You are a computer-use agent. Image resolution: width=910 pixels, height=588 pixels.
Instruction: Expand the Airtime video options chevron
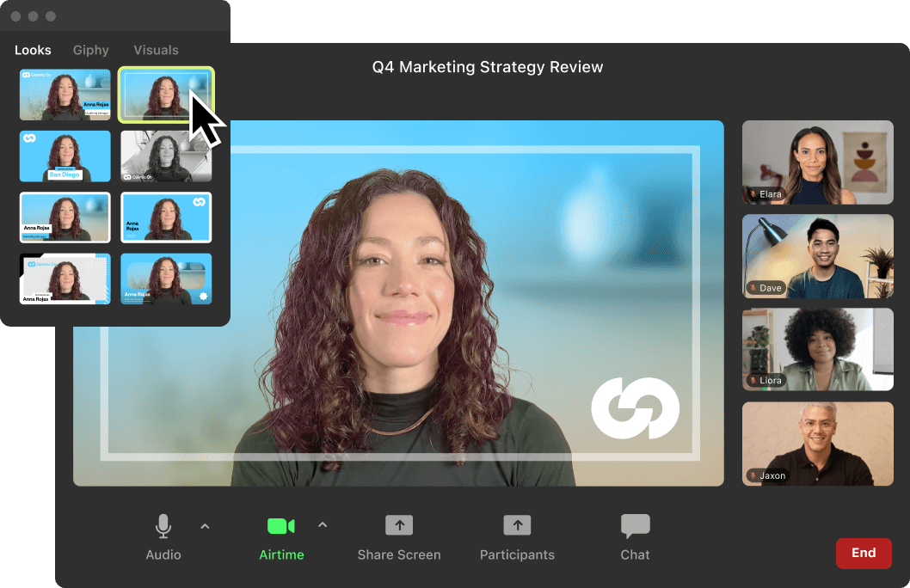[323, 525]
